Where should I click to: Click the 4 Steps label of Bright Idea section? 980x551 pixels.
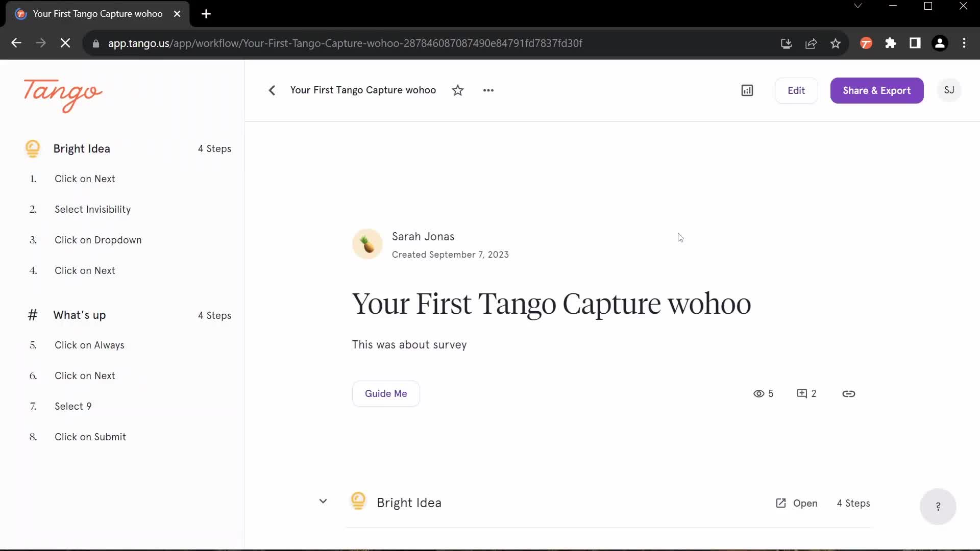pyautogui.click(x=853, y=503)
